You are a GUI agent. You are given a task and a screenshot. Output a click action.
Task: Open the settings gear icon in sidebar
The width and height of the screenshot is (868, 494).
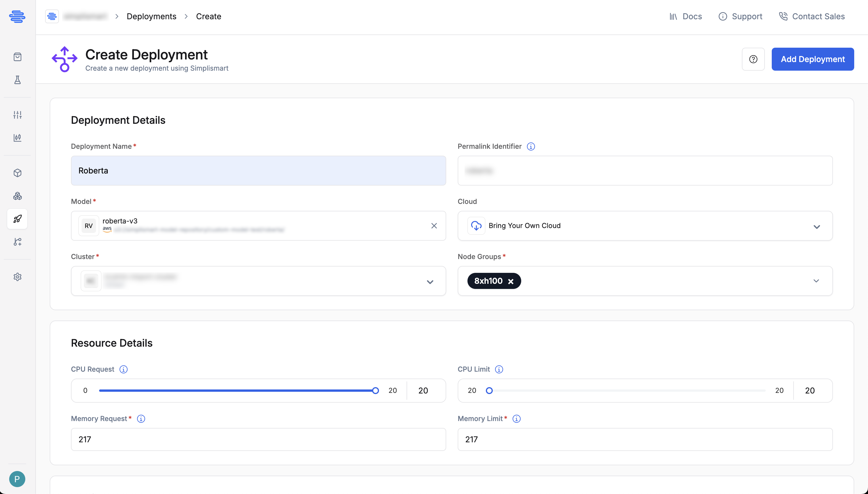(17, 277)
